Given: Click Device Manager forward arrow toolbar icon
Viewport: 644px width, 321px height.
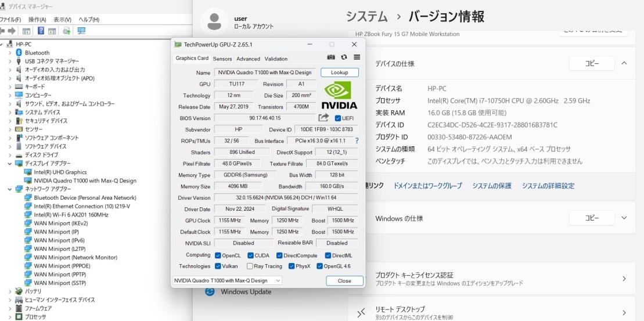Looking at the screenshot, I should 12,31.
